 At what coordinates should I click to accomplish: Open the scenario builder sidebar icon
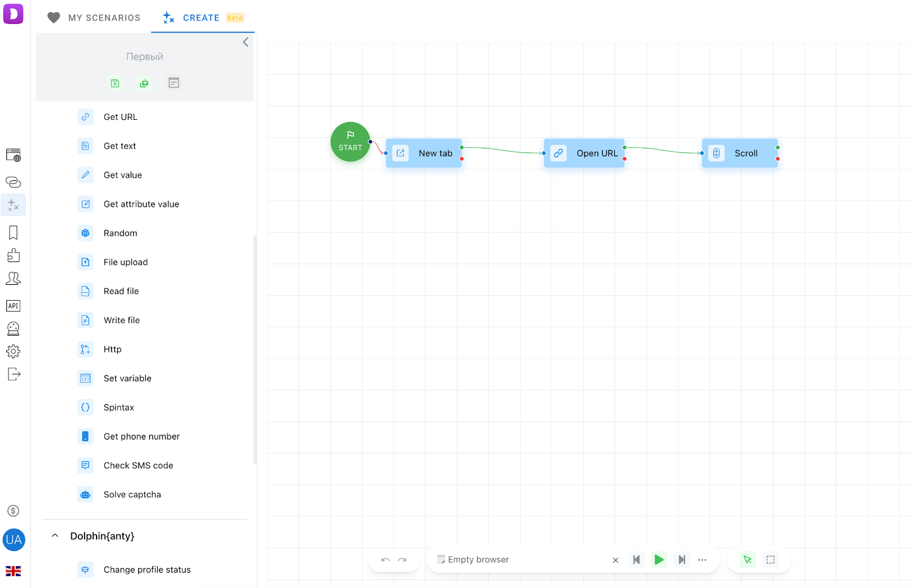pos(13,205)
